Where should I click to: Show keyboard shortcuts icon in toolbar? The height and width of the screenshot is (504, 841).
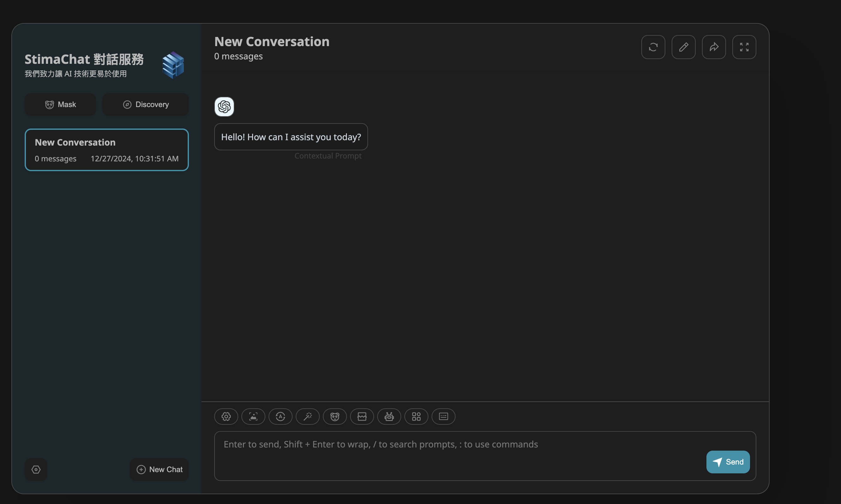point(444,417)
